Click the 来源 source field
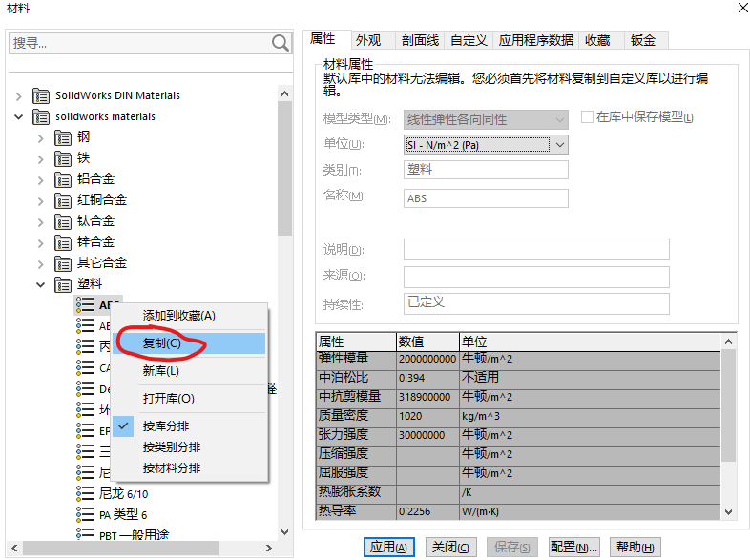The height and width of the screenshot is (560, 750). pos(536,277)
